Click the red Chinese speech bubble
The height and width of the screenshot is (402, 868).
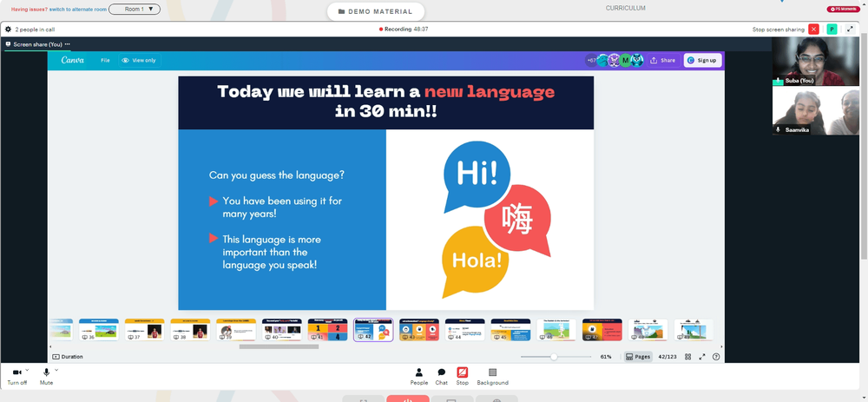(x=518, y=221)
